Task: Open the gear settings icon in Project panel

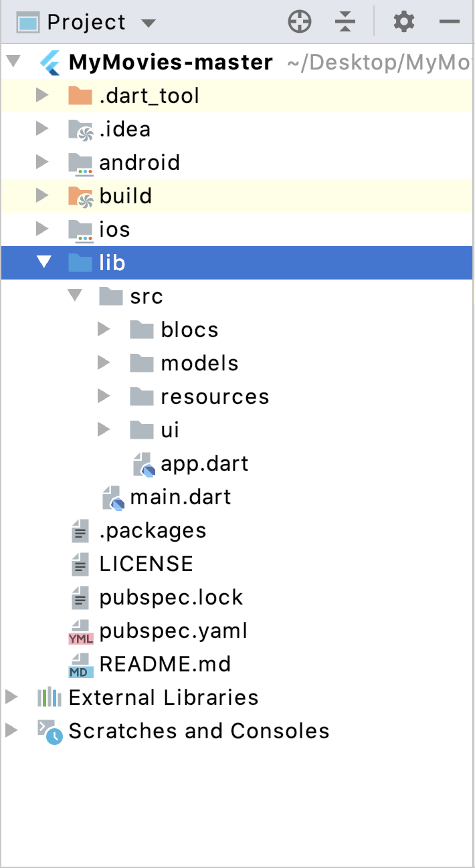Action: pyautogui.click(x=403, y=22)
